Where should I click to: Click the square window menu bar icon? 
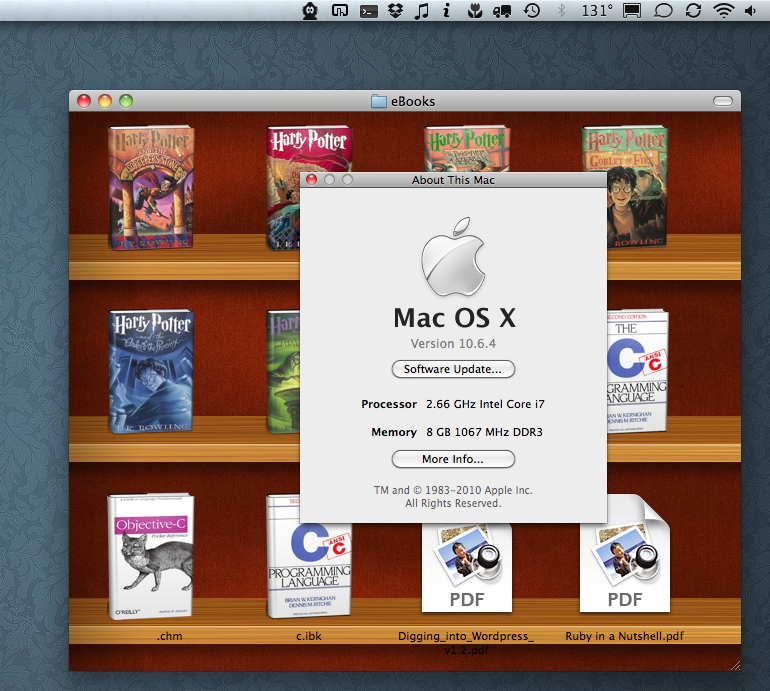340,10
